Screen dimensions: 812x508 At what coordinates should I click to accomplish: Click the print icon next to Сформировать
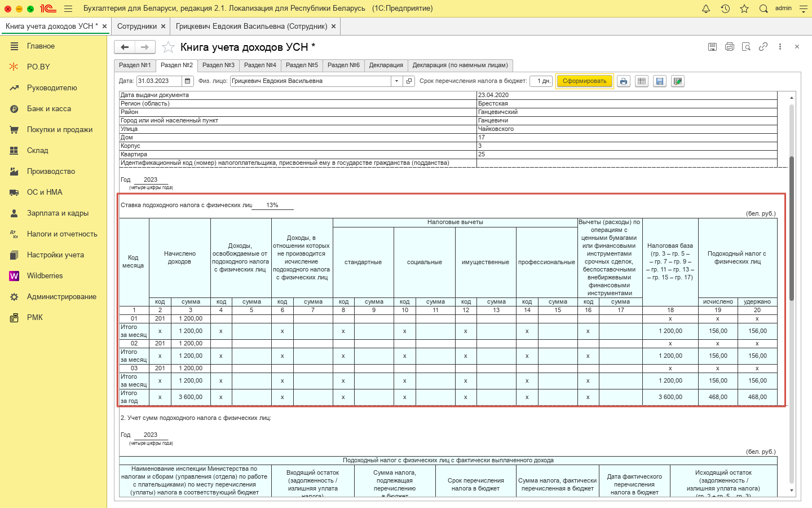(623, 81)
